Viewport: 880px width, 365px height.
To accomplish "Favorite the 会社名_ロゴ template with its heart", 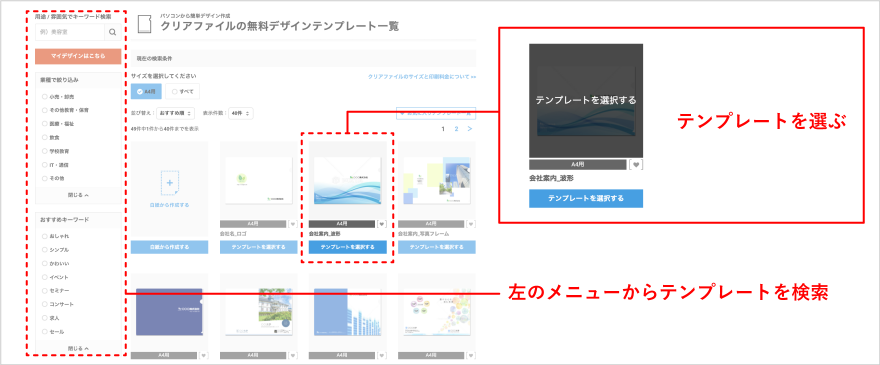I will (292, 224).
